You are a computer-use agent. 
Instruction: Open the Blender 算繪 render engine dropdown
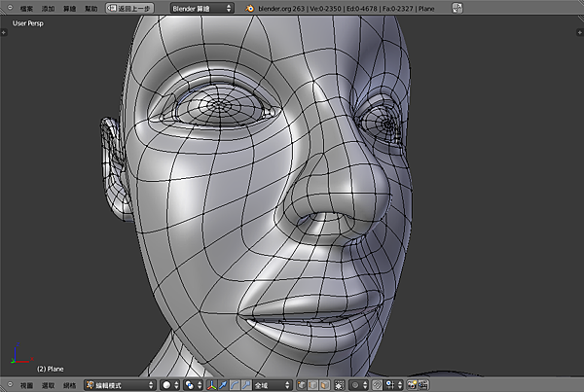click(x=201, y=7)
